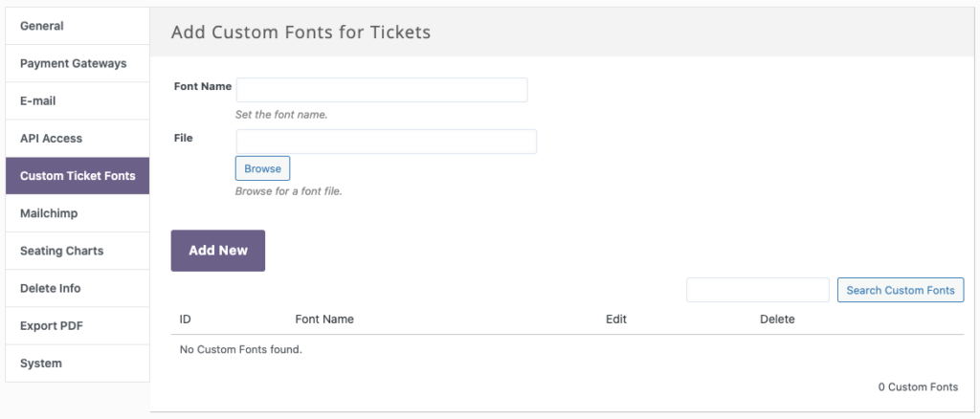Open the Delete Info tab
The image size is (980, 419).
tap(78, 289)
